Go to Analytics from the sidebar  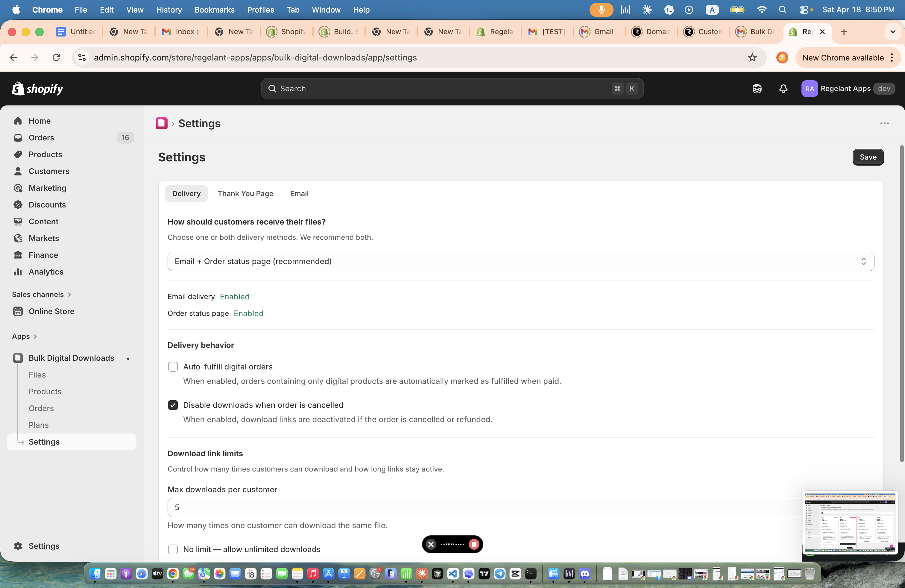click(x=46, y=272)
